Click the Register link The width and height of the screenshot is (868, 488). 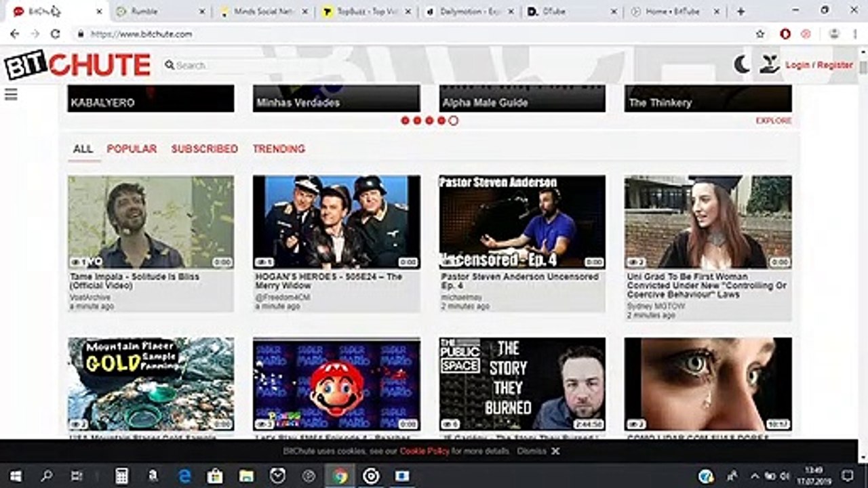(835, 65)
